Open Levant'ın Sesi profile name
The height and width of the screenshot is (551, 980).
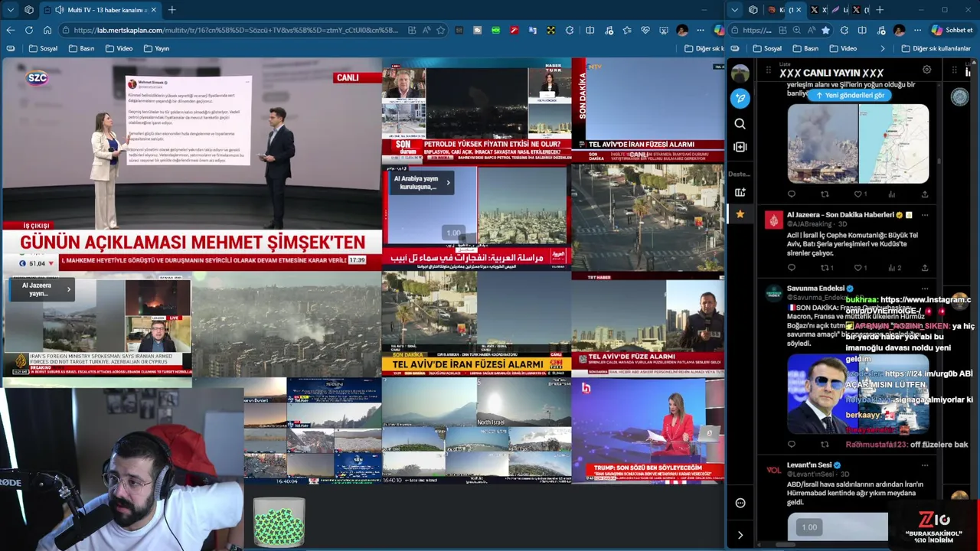(808, 465)
